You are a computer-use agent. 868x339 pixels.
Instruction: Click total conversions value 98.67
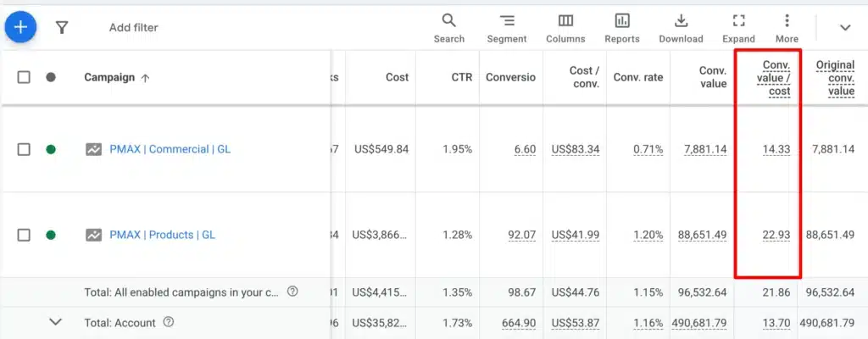(x=522, y=292)
